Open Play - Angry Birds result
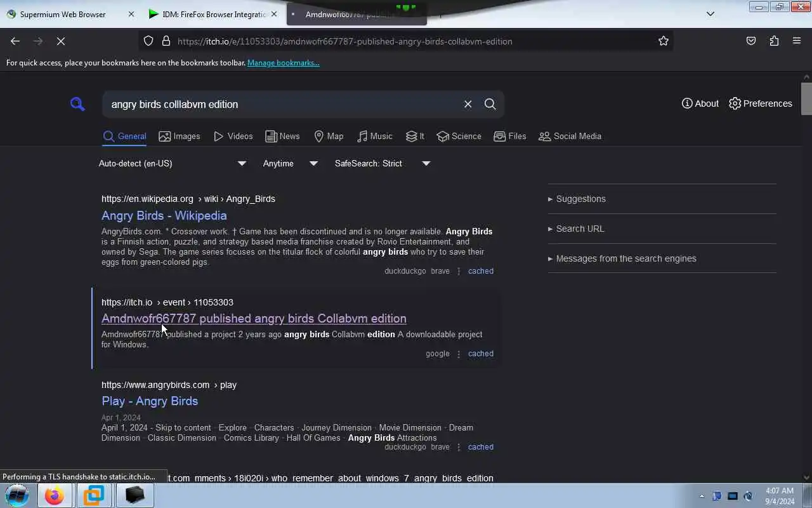The width and height of the screenshot is (812, 508). pos(150,401)
